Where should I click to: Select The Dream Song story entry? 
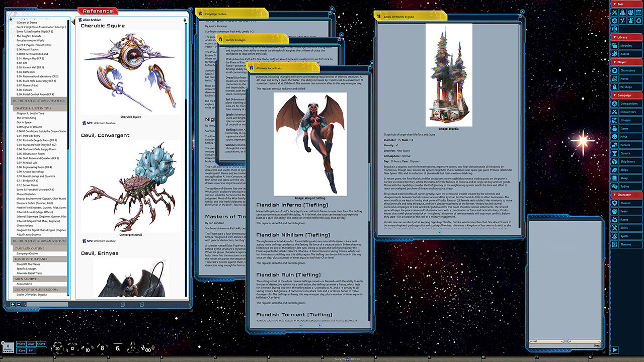tap(26, 118)
